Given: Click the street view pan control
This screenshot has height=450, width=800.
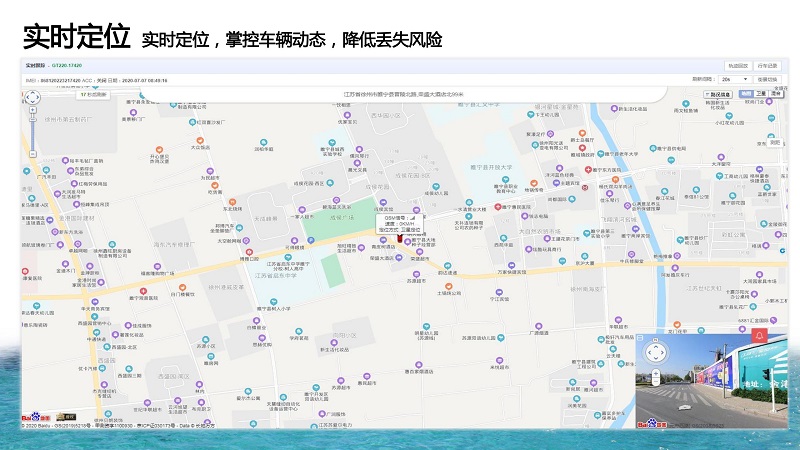Looking at the screenshot, I should 654,351.
